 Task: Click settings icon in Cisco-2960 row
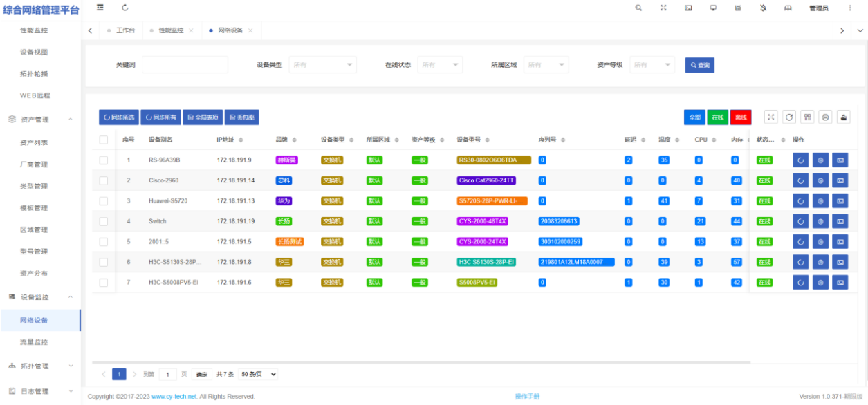click(x=820, y=181)
